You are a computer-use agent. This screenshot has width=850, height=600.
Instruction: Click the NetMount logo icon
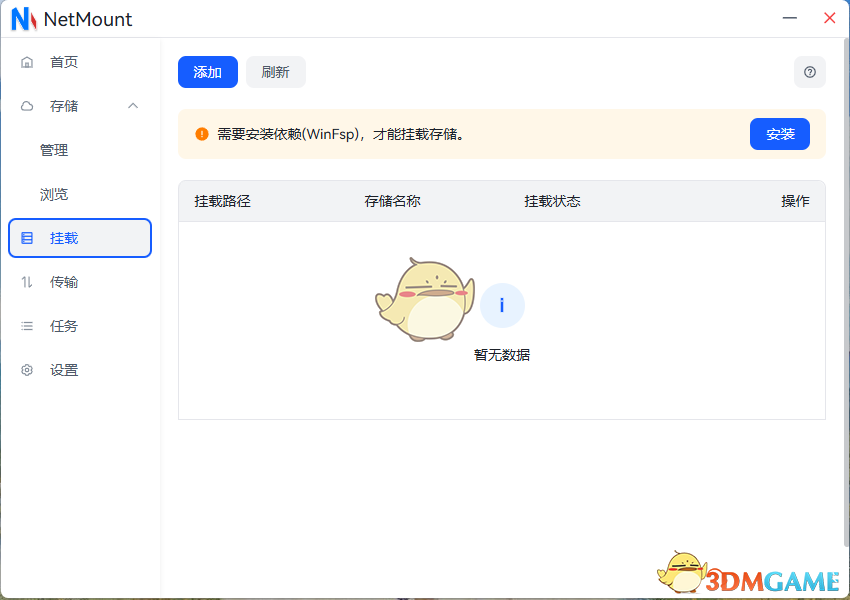[x=22, y=18]
